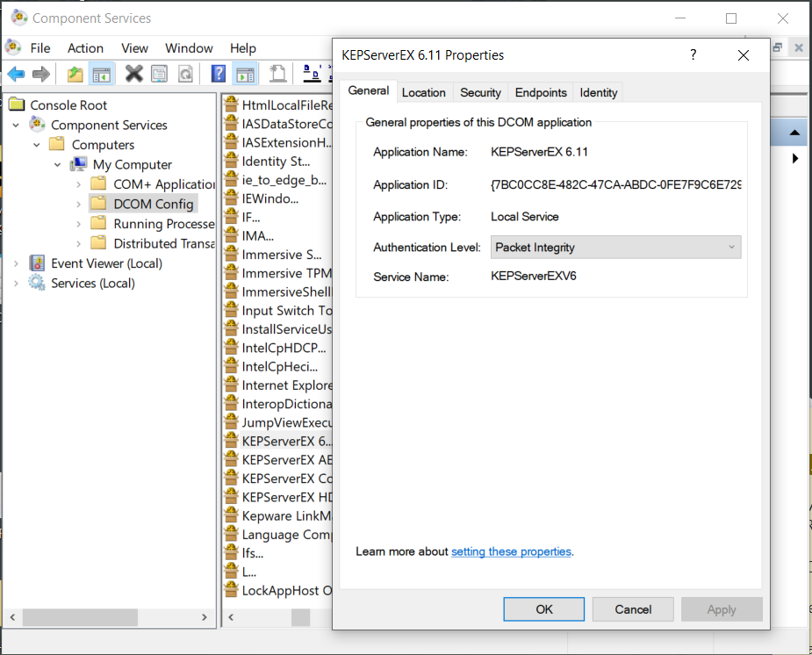The image size is (812, 655).
Task: Switch to the Identity tab
Action: pyautogui.click(x=599, y=92)
